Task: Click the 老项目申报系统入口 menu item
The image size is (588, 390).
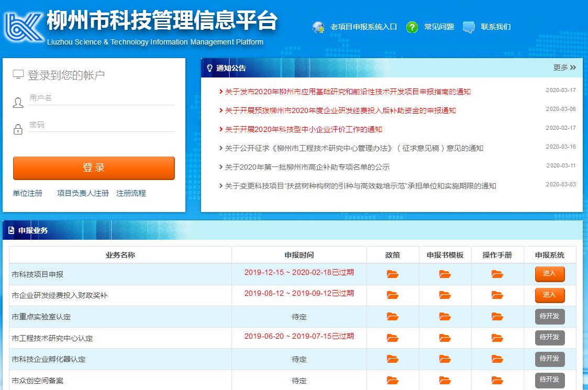Action: click(363, 27)
